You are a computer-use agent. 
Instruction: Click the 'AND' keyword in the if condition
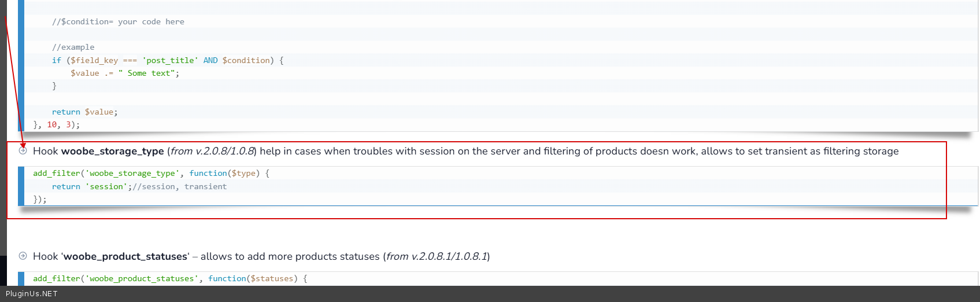210,60
